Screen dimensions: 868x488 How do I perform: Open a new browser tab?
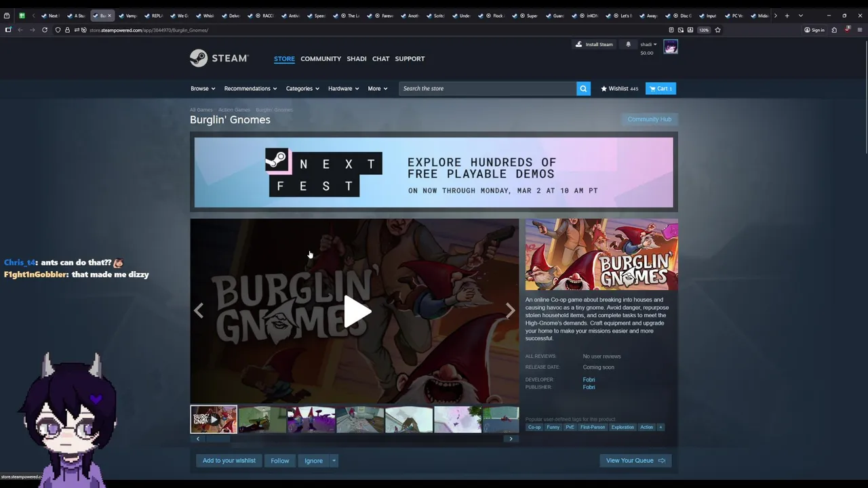coord(787,16)
